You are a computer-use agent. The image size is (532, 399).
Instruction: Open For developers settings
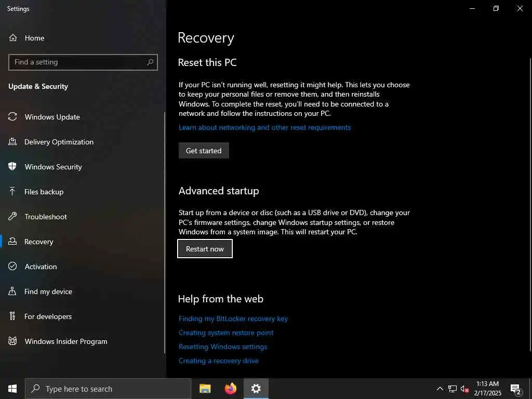[48, 316]
